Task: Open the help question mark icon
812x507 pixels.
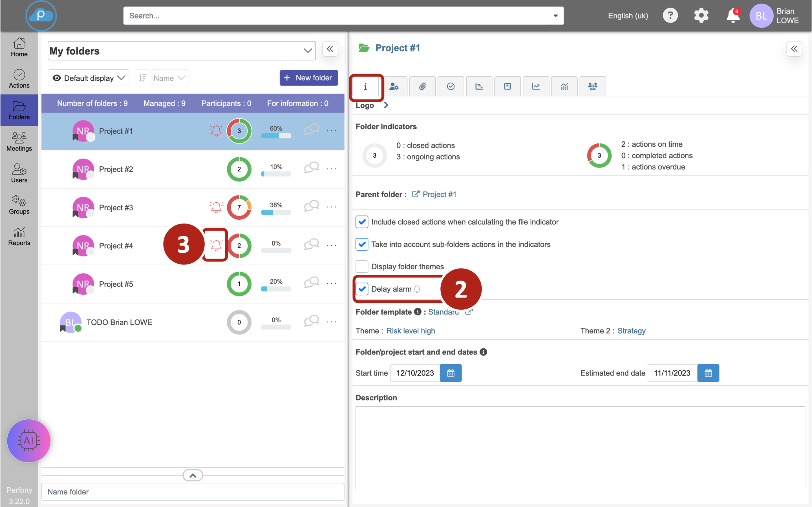Action: click(670, 16)
